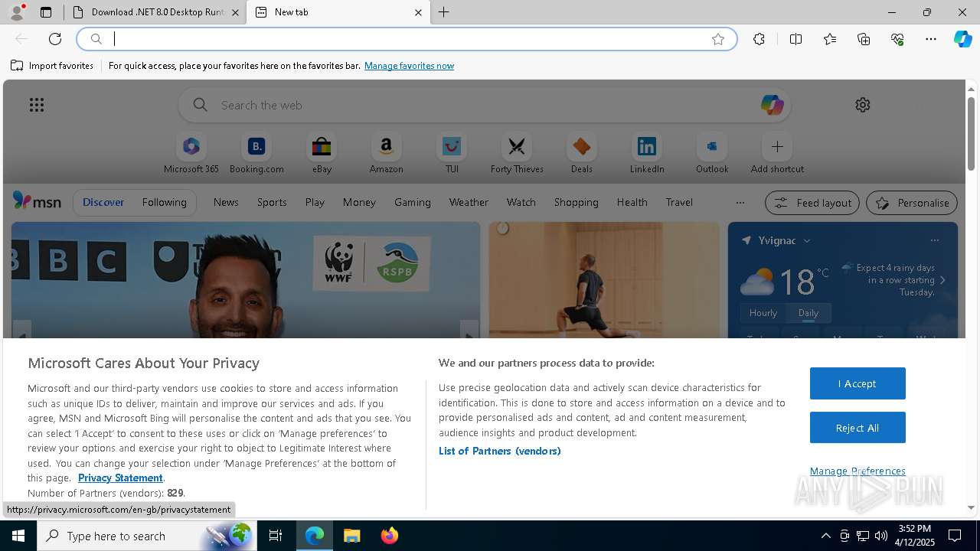Select the Hourly weather view
The image size is (980, 551).
point(763,313)
